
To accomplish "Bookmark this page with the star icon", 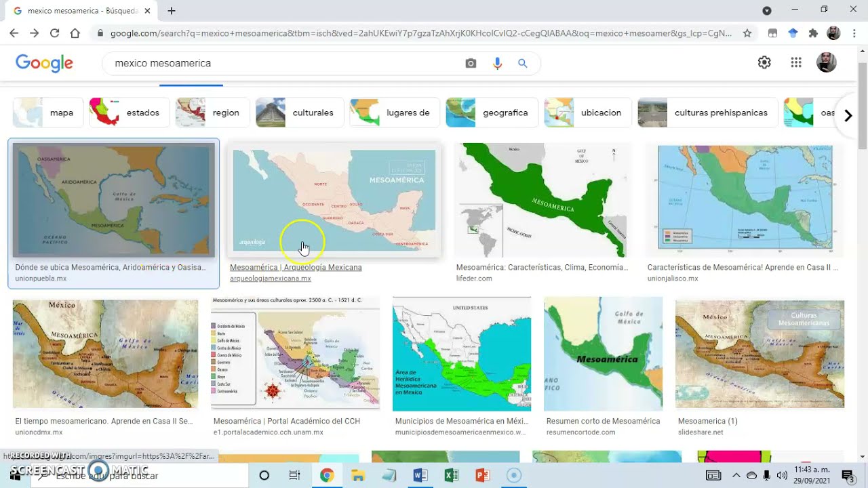I will 747,33.
